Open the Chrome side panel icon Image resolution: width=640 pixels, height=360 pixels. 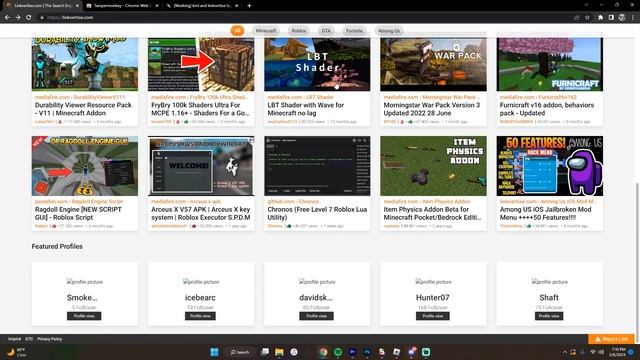[x=611, y=18]
